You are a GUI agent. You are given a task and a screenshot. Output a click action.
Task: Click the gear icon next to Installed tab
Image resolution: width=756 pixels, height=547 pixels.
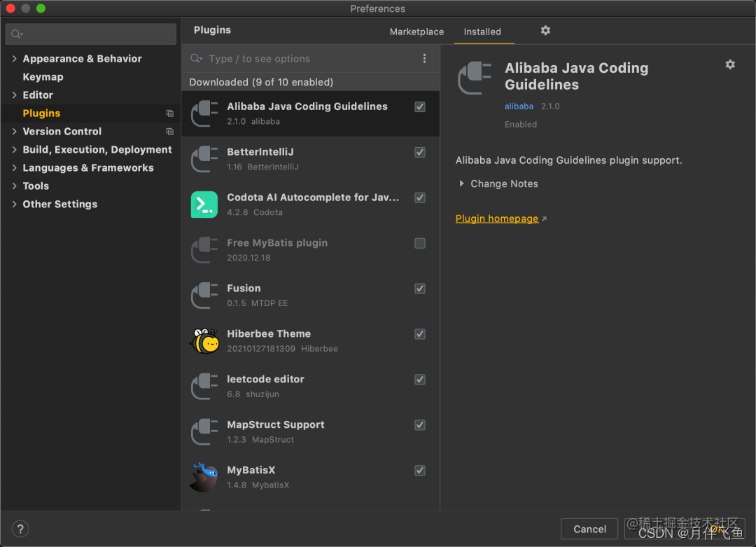click(x=545, y=30)
